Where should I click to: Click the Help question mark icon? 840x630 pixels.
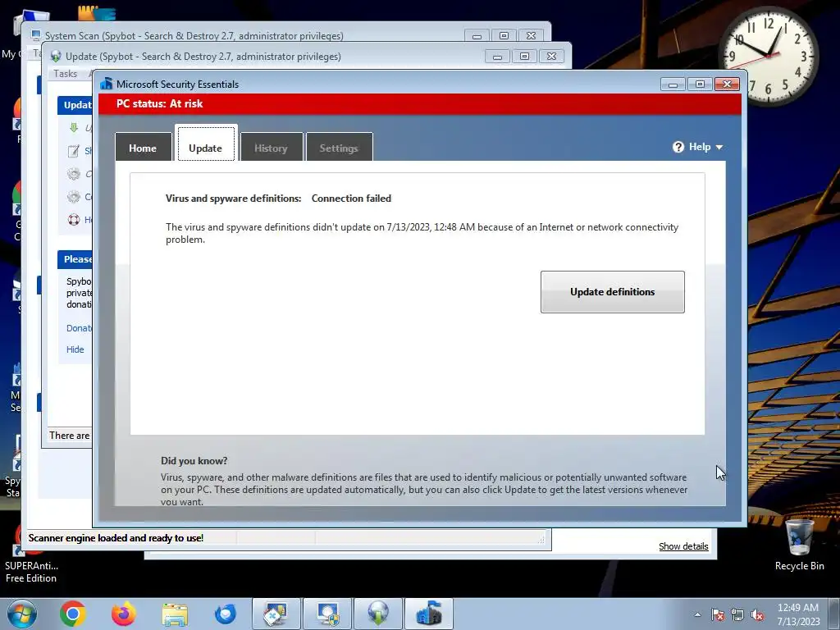click(x=678, y=147)
